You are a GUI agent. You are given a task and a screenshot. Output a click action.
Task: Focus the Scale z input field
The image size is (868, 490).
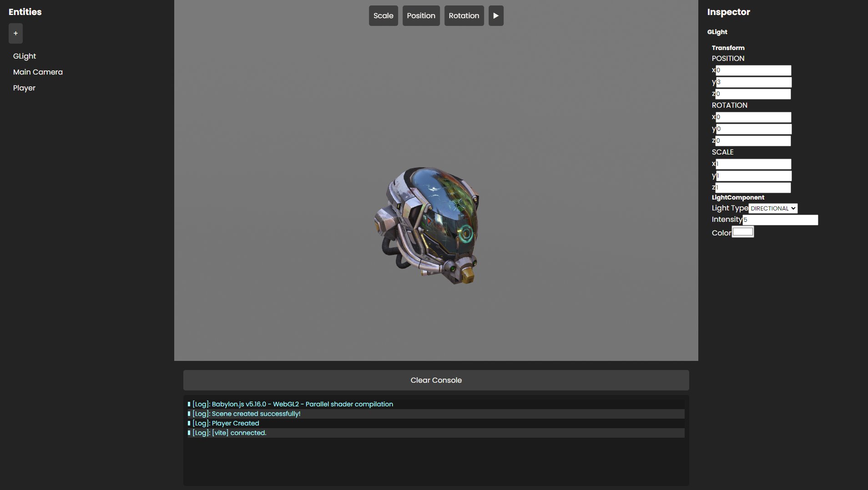pyautogui.click(x=753, y=188)
